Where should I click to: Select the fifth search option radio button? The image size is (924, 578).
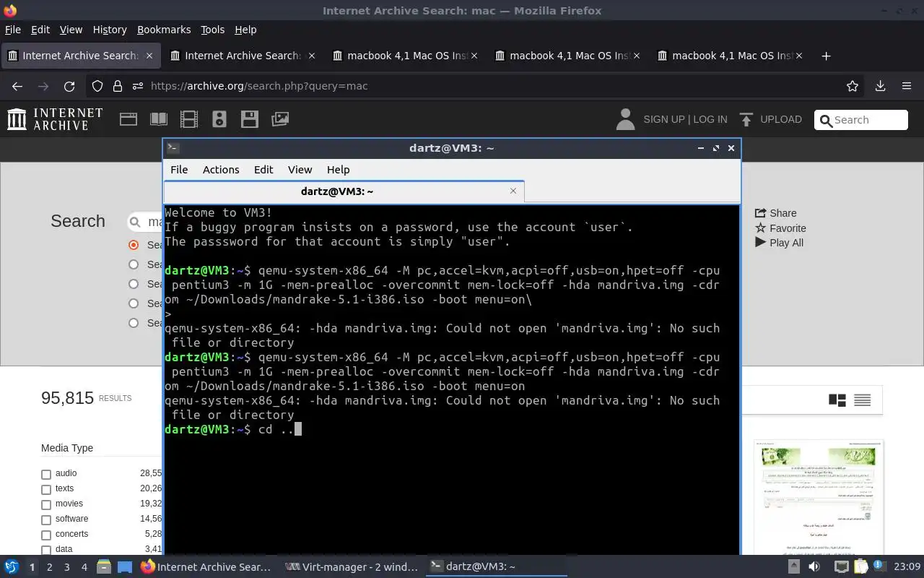(134, 323)
